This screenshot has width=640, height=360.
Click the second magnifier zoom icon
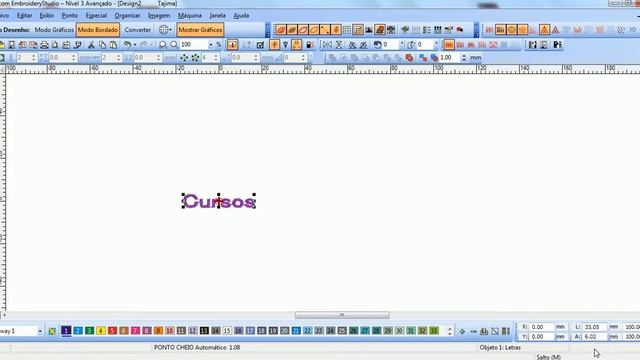[x=174, y=45]
